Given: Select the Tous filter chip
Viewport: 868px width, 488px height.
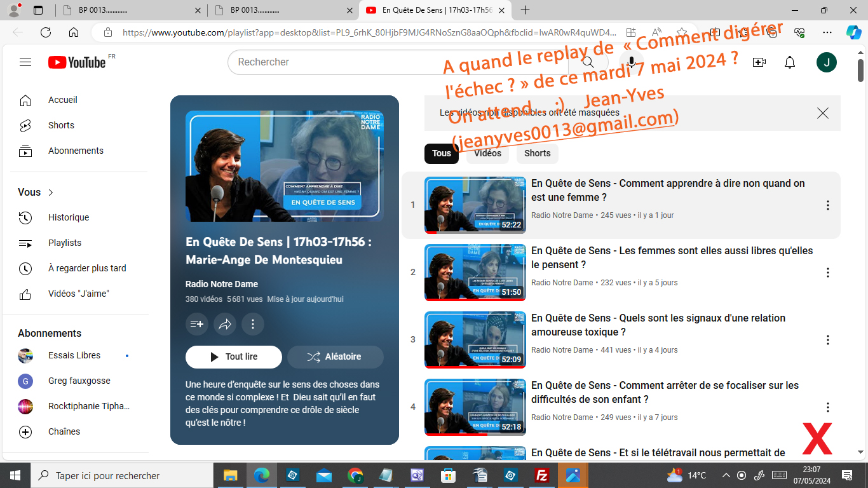Looking at the screenshot, I should pyautogui.click(x=442, y=153).
